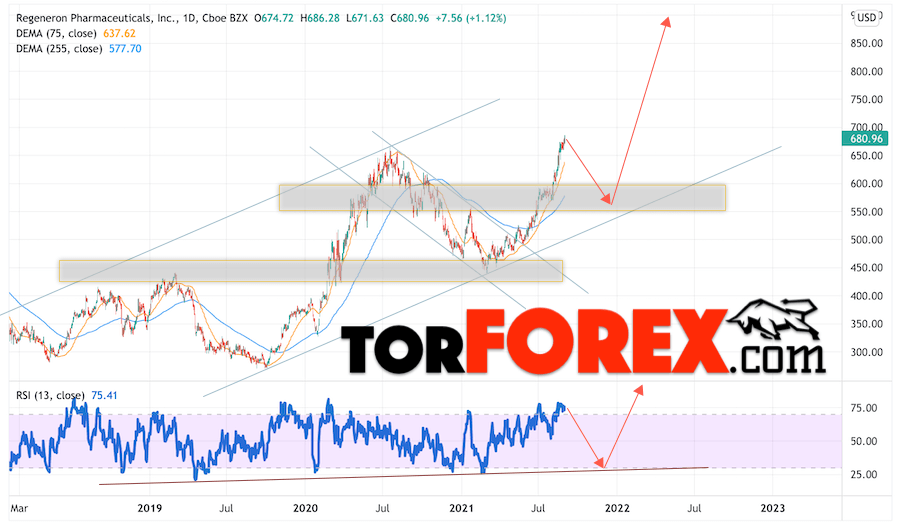The width and height of the screenshot is (901, 526).
Task: Click the USD currency button
Action: point(867,17)
